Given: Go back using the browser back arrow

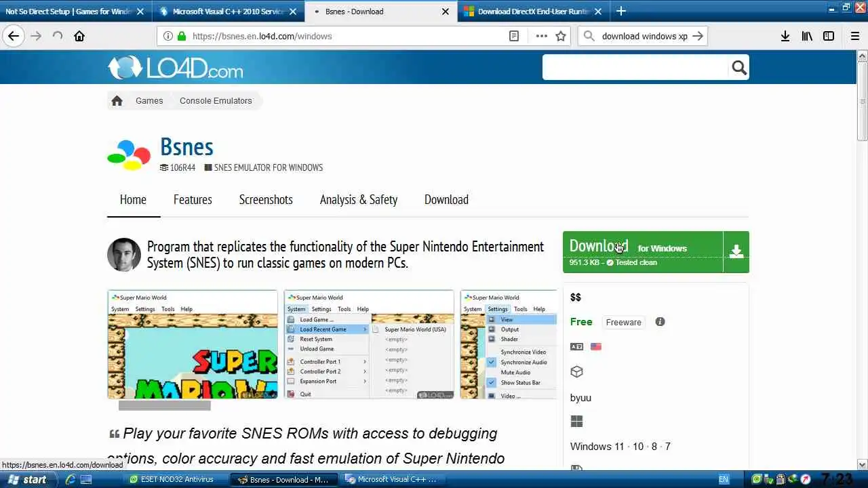Looking at the screenshot, I should 14,36.
